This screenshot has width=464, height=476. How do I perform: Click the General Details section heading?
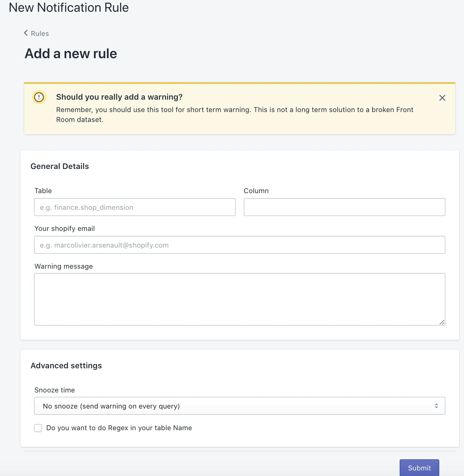click(60, 166)
